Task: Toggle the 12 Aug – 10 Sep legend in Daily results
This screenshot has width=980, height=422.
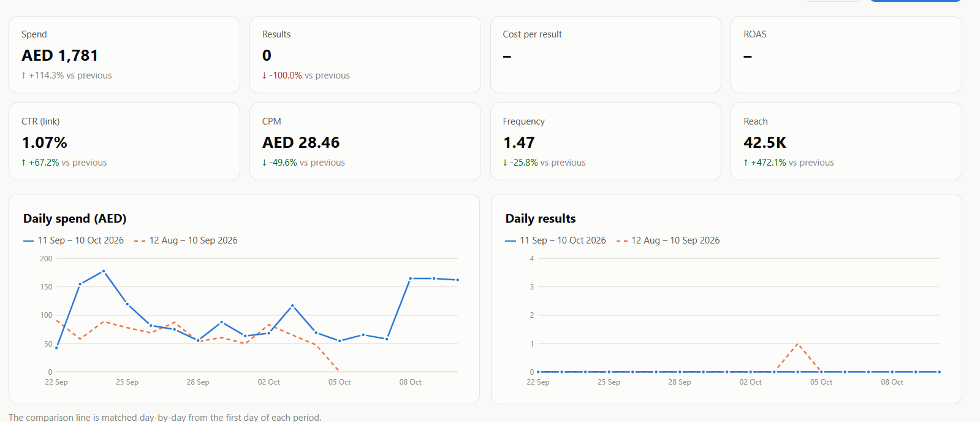Action: coord(668,240)
